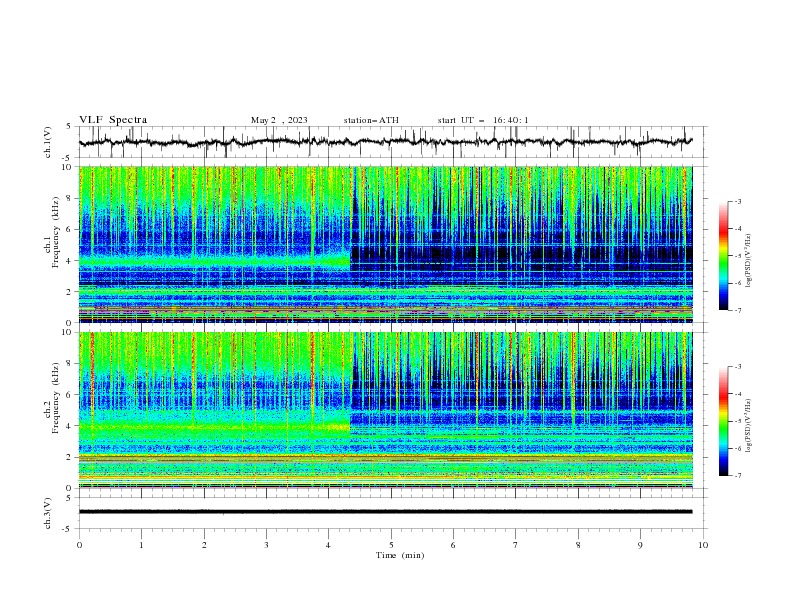This screenshot has width=792, height=612.
Task: Click the ch.1 spectrogram color bar
Action: [x=723, y=256]
